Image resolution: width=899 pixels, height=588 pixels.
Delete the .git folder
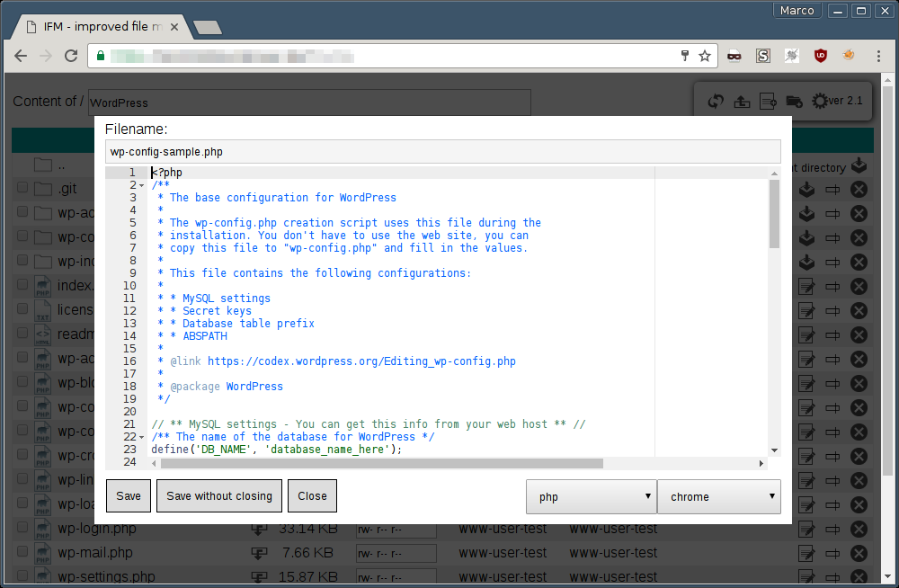859,190
